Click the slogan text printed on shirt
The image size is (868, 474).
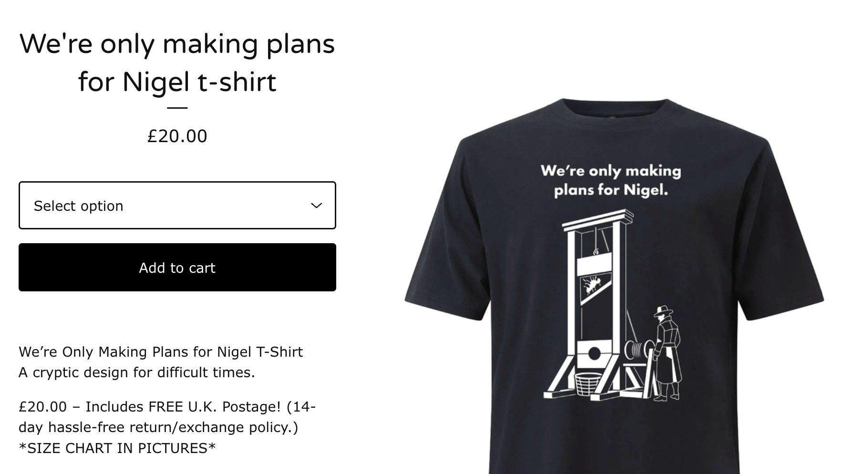pyautogui.click(x=611, y=180)
